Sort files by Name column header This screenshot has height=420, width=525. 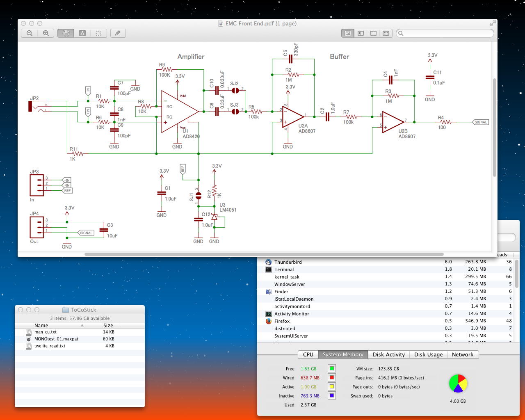tap(41, 325)
